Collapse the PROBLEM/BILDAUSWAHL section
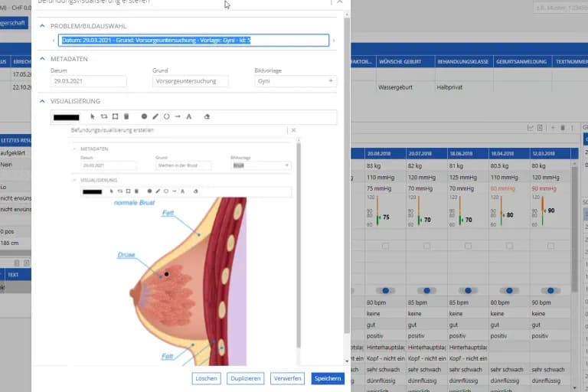The image size is (588, 392). pyautogui.click(x=42, y=26)
